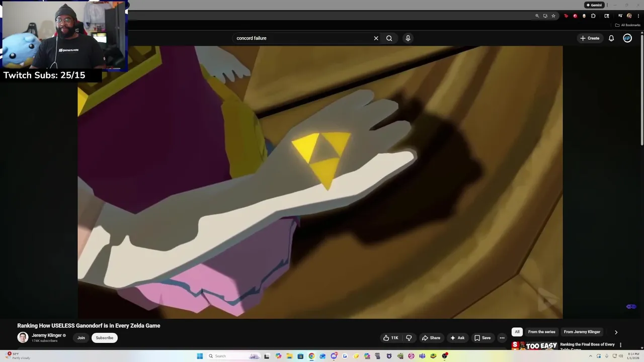Open the 'TOO EASY' recommended video thumbnail
Viewport: 644px width, 362px height.
pos(534,345)
